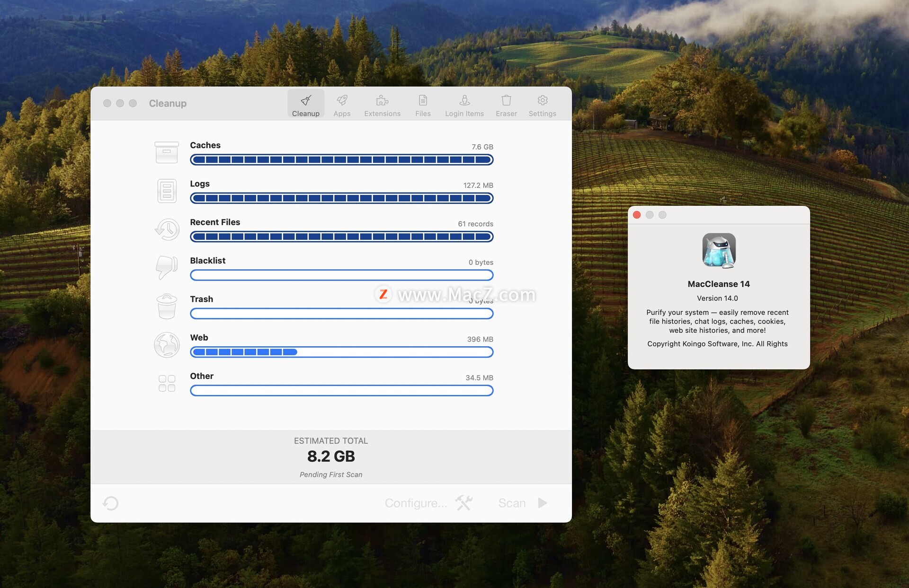Open the Settings gear tab
The image size is (909, 588).
(x=542, y=104)
